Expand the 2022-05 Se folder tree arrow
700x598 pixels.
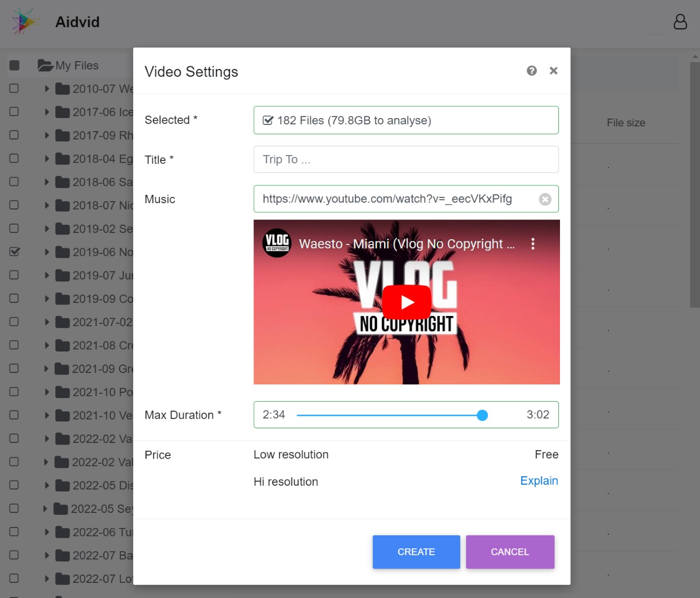coord(45,509)
